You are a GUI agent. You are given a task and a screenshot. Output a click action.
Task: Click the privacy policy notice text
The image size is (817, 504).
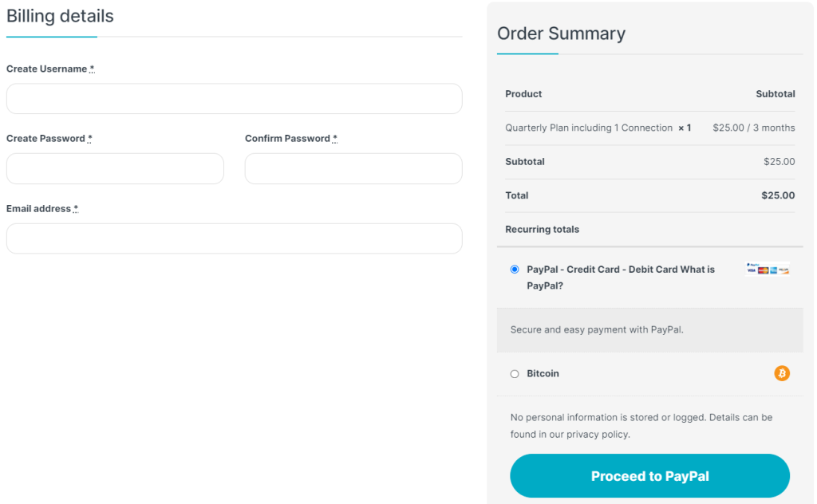click(x=641, y=426)
